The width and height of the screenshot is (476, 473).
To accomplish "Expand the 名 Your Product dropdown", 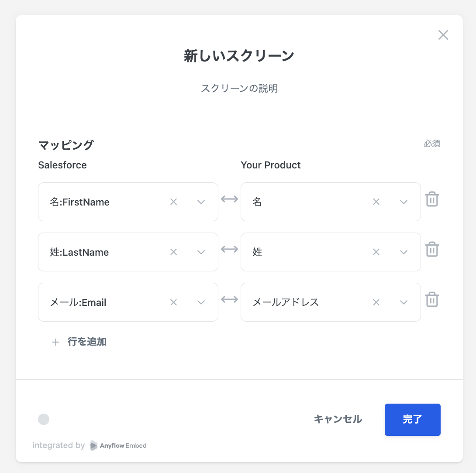I will (404, 202).
